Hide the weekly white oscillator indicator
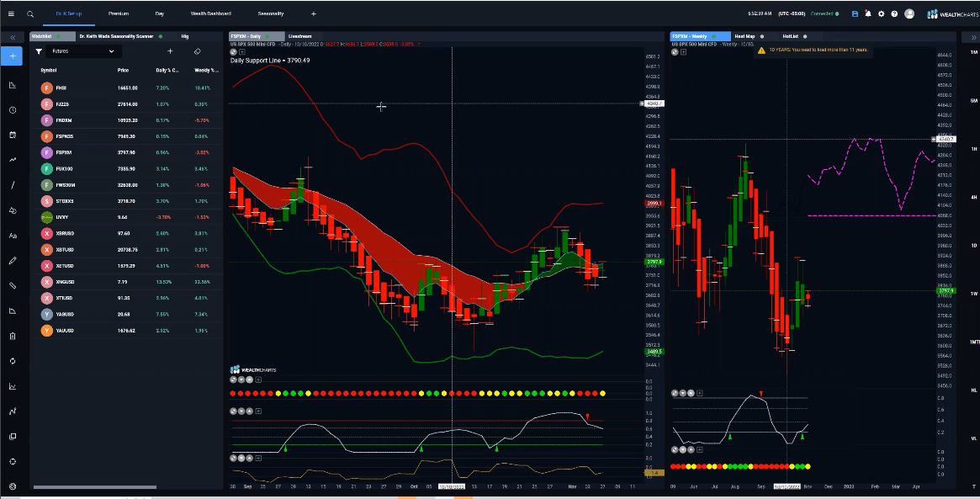 pyautogui.click(x=675, y=393)
